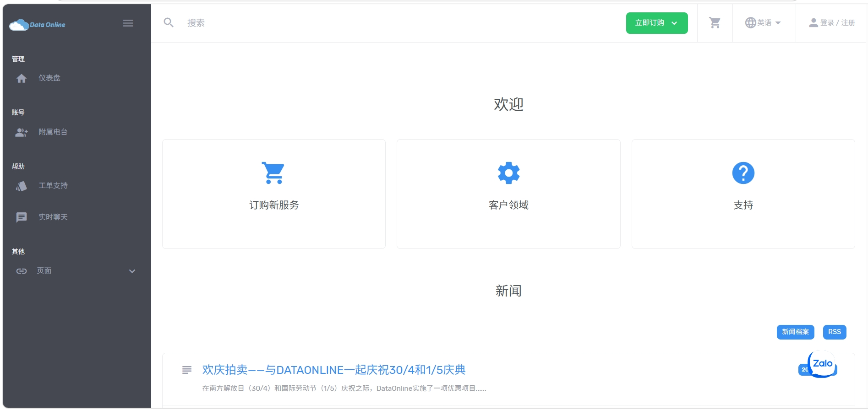Open the shopping cart in header
The height and width of the screenshot is (410, 868).
715,23
